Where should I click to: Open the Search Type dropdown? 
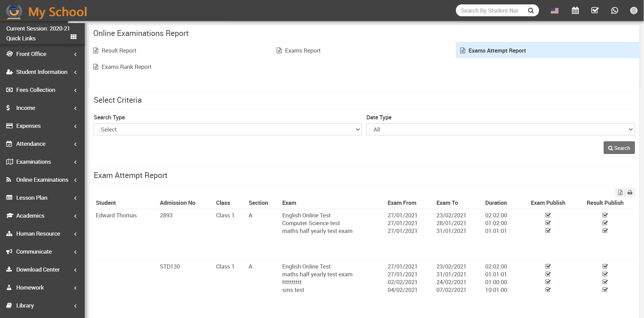(x=227, y=129)
